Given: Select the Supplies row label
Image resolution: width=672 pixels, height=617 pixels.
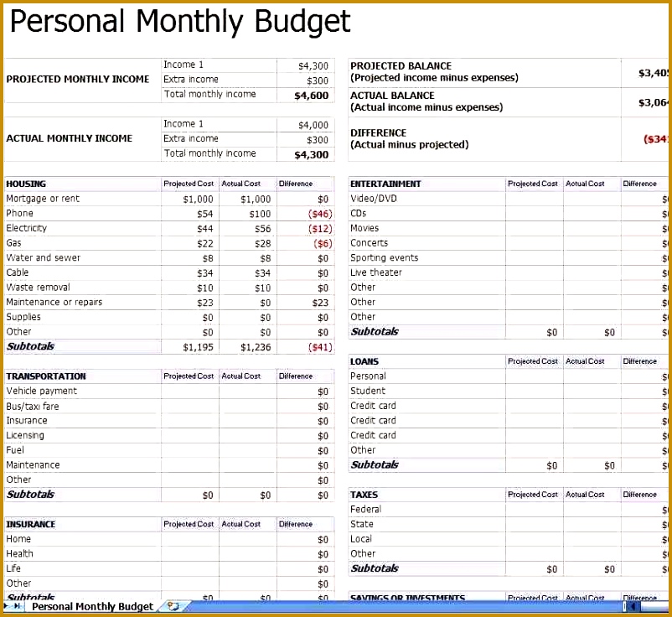Looking at the screenshot, I should pyautogui.click(x=23, y=317).
